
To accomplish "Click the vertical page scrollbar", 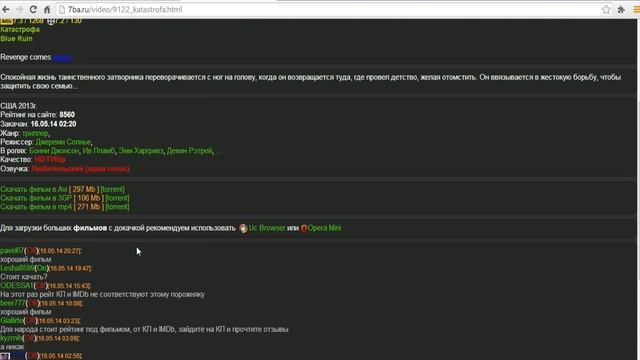I will (638, 189).
